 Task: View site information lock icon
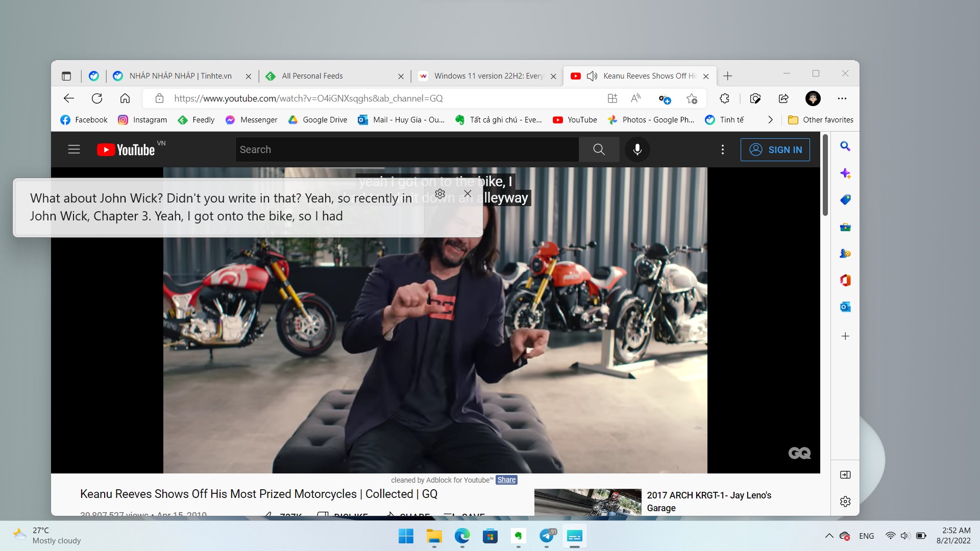[x=160, y=98]
